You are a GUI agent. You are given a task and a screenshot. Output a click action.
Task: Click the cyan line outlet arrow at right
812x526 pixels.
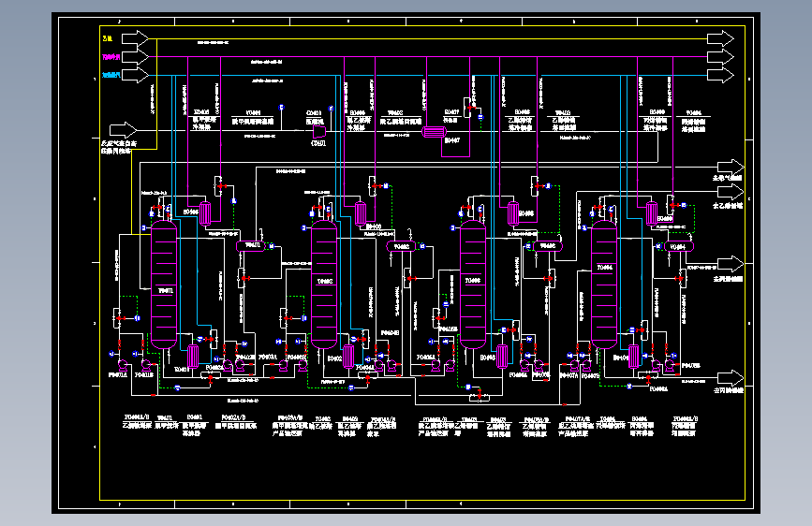click(x=721, y=75)
